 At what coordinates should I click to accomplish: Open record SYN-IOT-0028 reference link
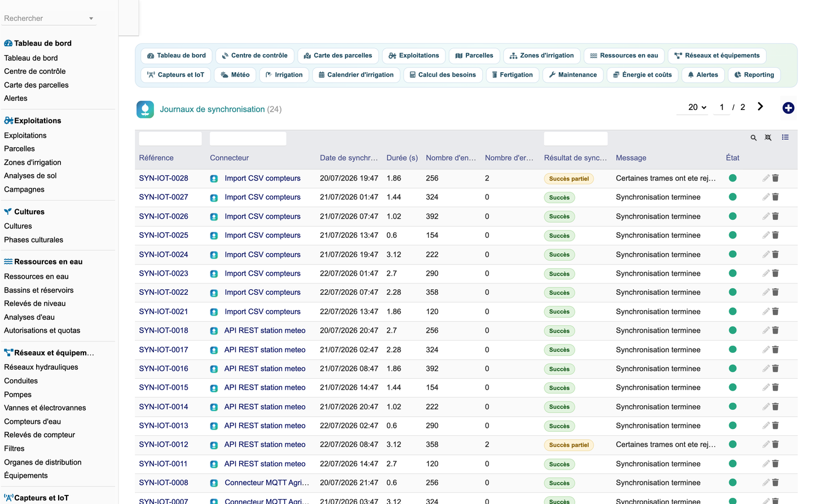point(164,178)
